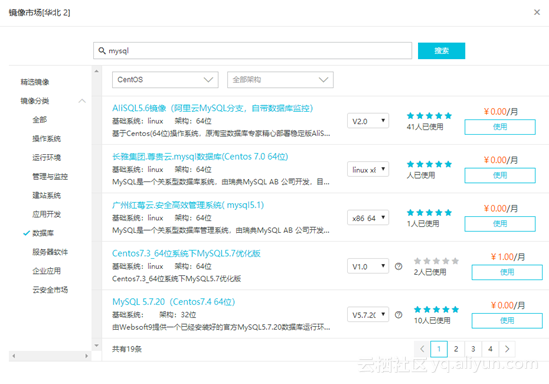
Task: Select the 运行环境 category
Action: click(47, 158)
